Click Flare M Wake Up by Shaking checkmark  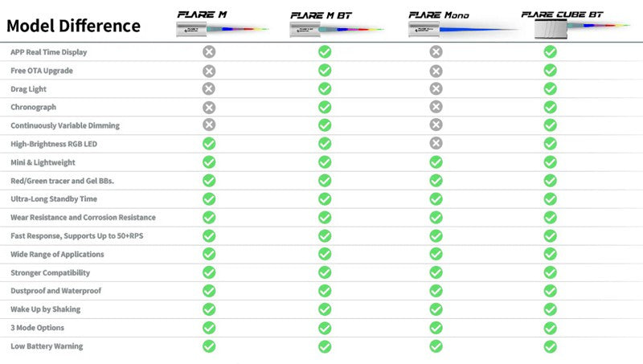coord(209,309)
